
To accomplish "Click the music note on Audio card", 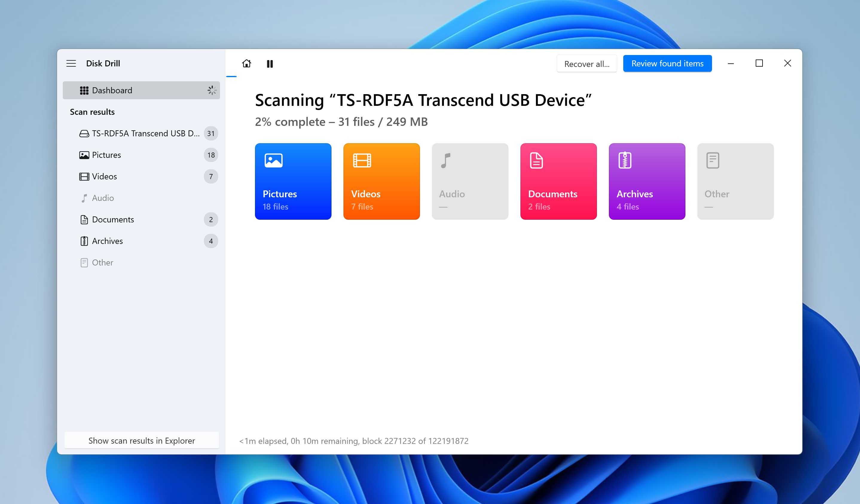I will click(446, 161).
